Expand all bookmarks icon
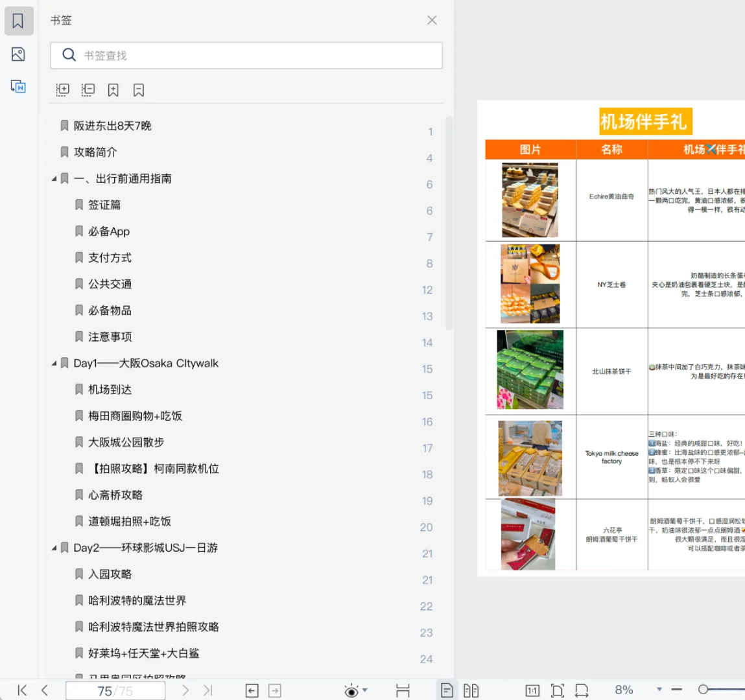The image size is (745, 700). (x=63, y=89)
